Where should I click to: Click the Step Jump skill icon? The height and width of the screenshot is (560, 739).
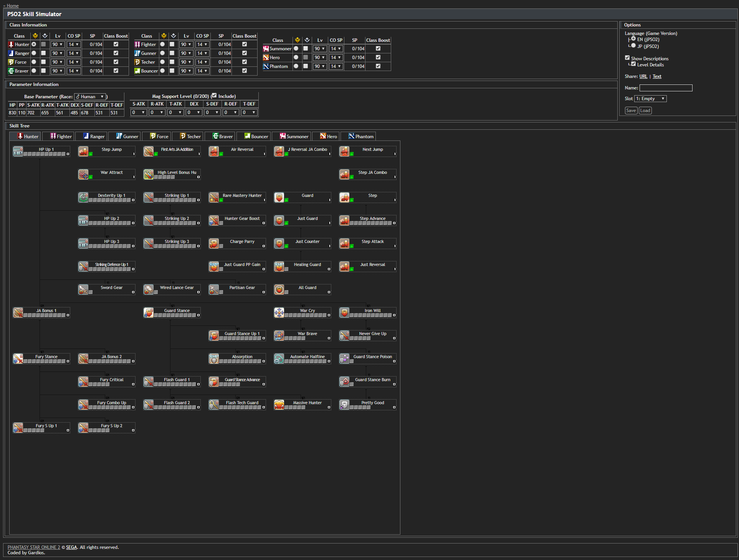pyautogui.click(x=83, y=151)
